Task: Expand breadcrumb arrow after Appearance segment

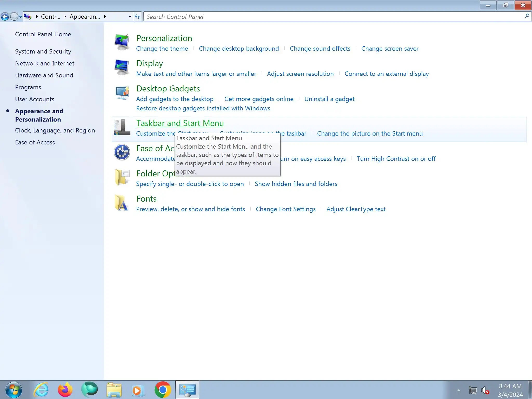Action: coord(105,17)
